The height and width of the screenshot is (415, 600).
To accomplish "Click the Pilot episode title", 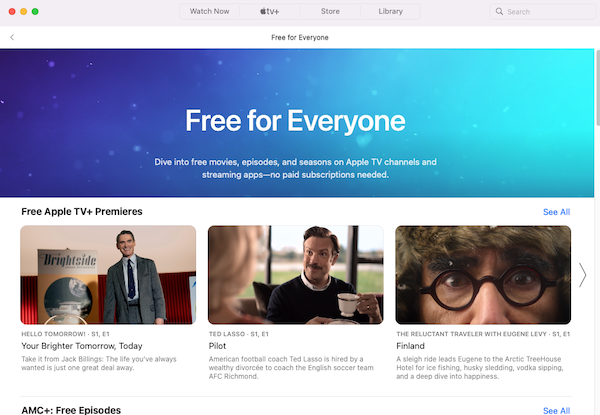I will 217,346.
